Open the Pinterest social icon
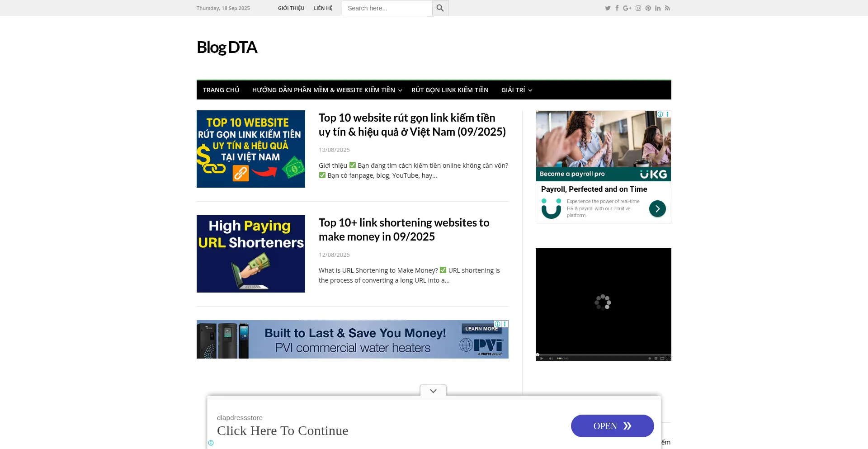The height and width of the screenshot is (449, 868). tap(648, 8)
